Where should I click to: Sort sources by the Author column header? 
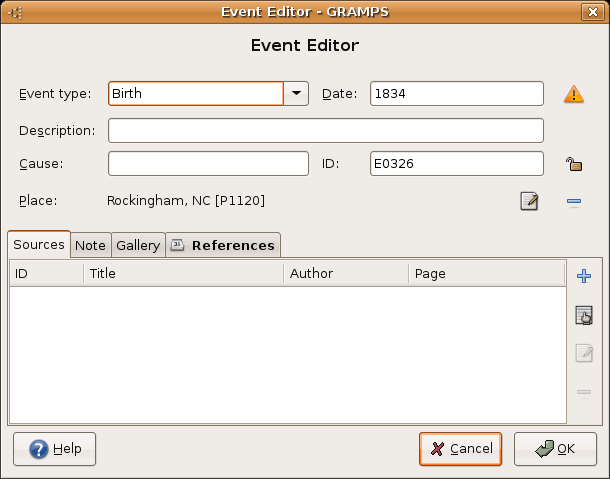(x=346, y=273)
